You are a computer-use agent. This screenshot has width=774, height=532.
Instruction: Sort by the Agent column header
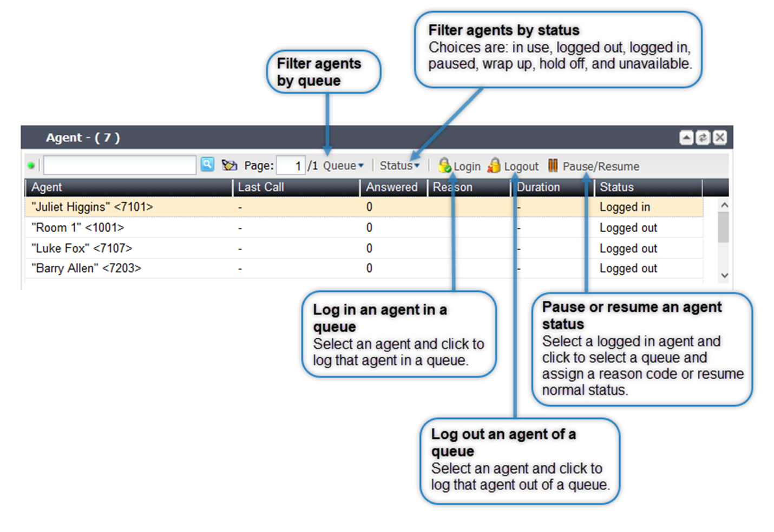click(129, 187)
